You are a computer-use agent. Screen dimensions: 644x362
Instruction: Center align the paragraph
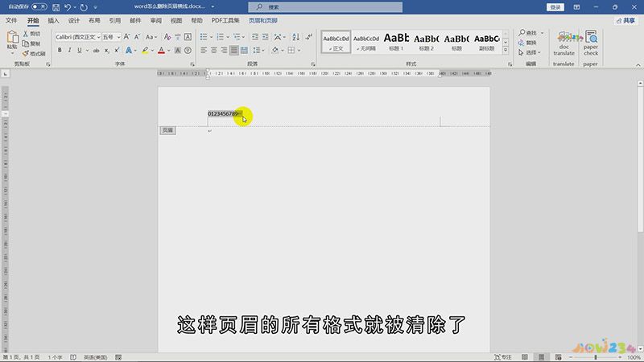tap(214, 50)
